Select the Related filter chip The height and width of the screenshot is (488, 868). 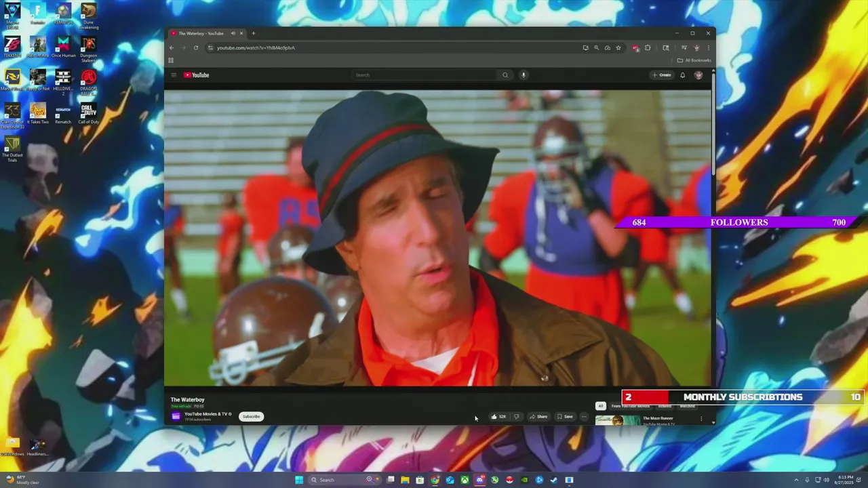click(x=665, y=406)
